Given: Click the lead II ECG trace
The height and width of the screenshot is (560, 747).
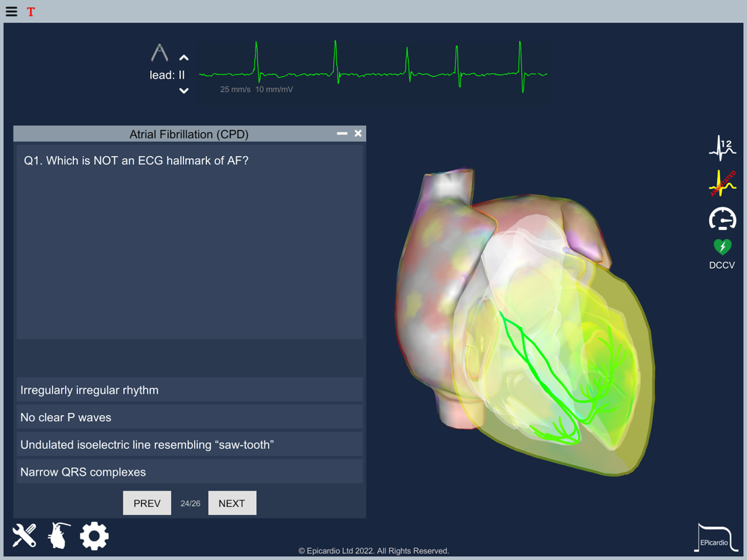Looking at the screenshot, I should (x=373, y=66).
